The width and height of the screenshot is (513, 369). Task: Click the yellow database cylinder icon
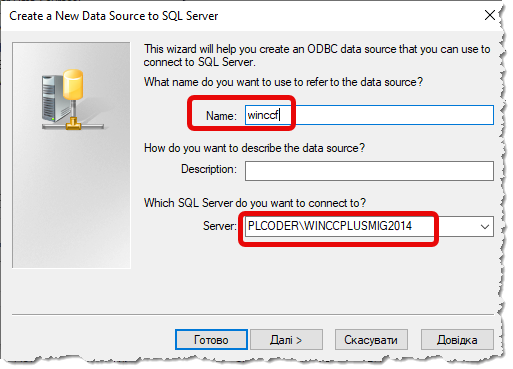tap(73, 85)
